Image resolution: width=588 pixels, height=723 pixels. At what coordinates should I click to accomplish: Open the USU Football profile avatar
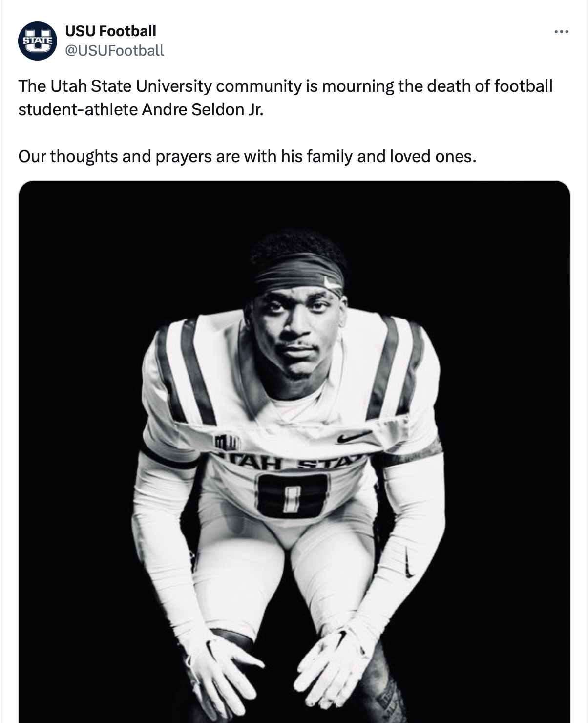[x=38, y=41]
